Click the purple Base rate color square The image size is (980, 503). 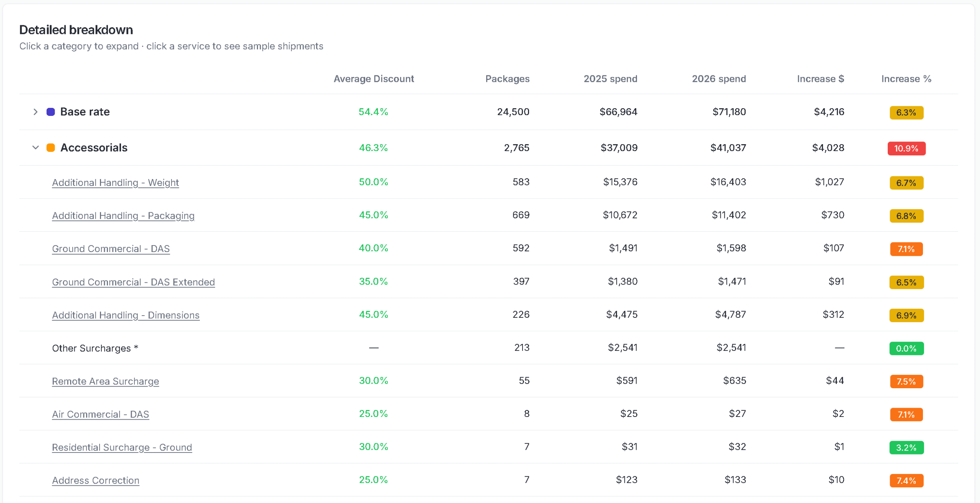[x=51, y=112]
